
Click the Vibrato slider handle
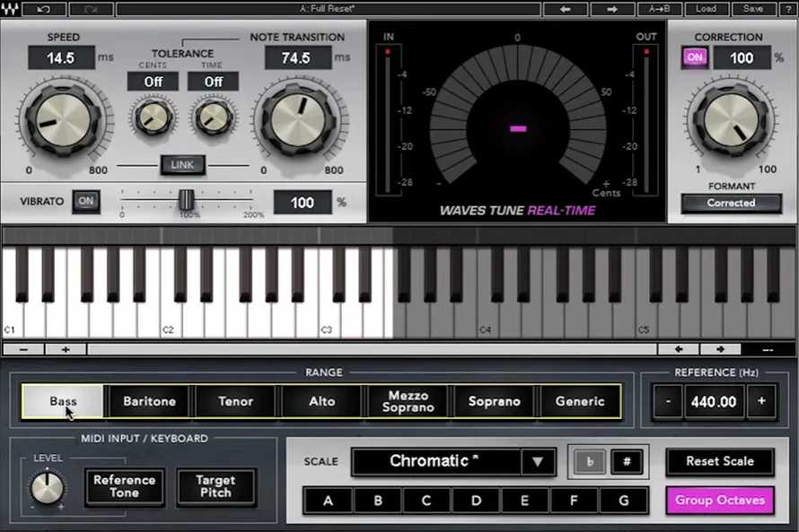point(186,199)
